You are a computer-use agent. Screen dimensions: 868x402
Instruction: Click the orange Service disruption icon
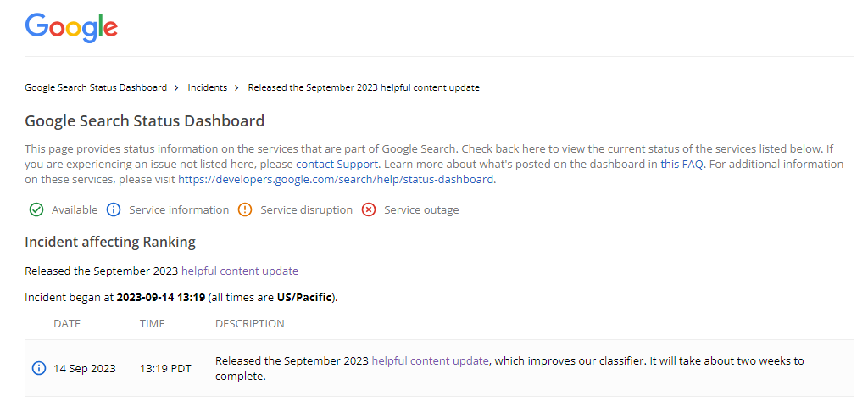pyautogui.click(x=245, y=209)
